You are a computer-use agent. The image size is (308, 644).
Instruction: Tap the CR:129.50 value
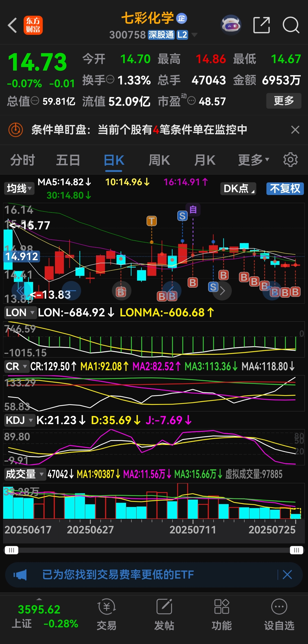(x=53, y=366)
